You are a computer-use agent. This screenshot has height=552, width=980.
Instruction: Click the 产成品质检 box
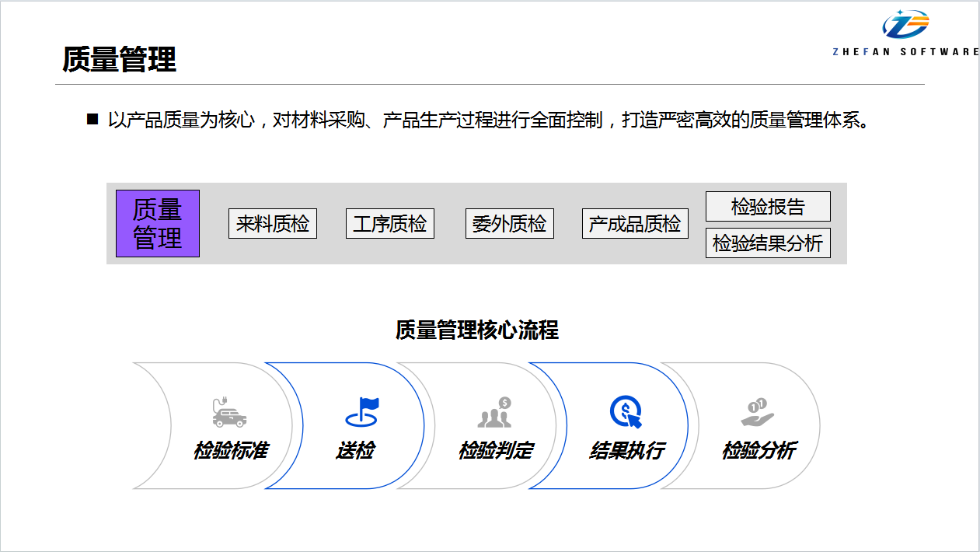pos(635,224)
